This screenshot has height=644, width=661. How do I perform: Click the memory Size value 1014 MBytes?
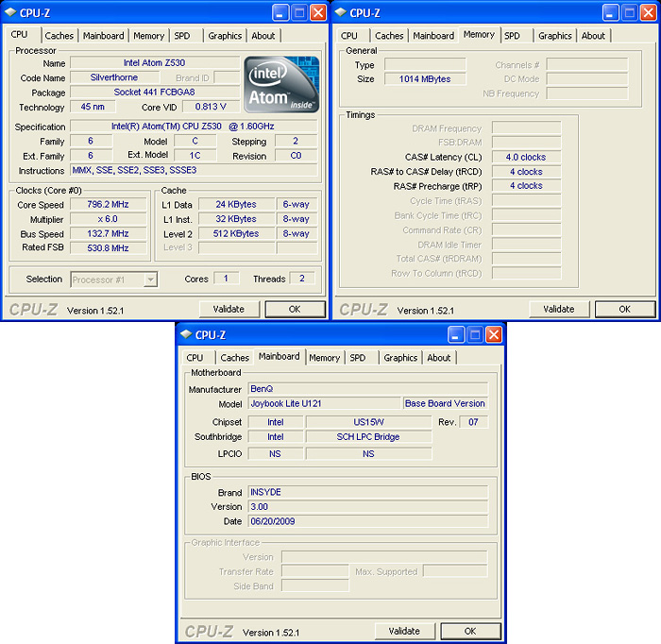coord(425,79)
